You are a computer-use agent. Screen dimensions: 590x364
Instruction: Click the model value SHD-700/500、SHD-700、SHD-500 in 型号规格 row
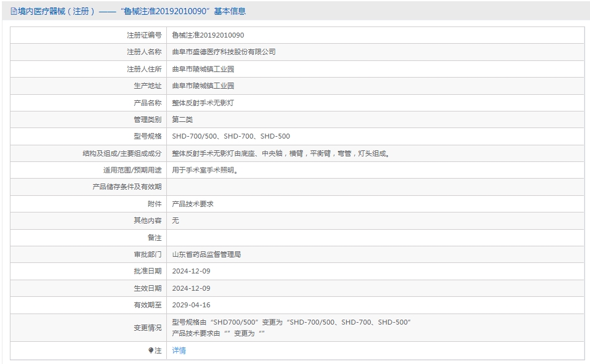tap(231, 136)
